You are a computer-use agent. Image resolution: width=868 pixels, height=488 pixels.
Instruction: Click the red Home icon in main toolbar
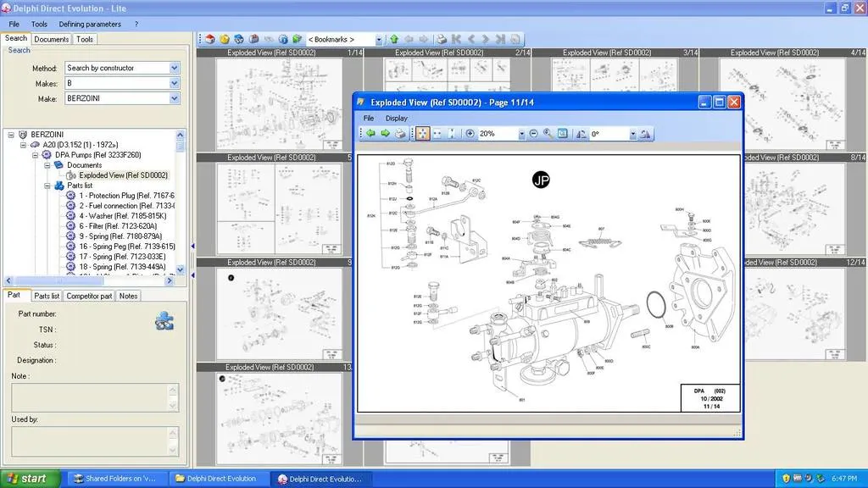click(210, 39)
